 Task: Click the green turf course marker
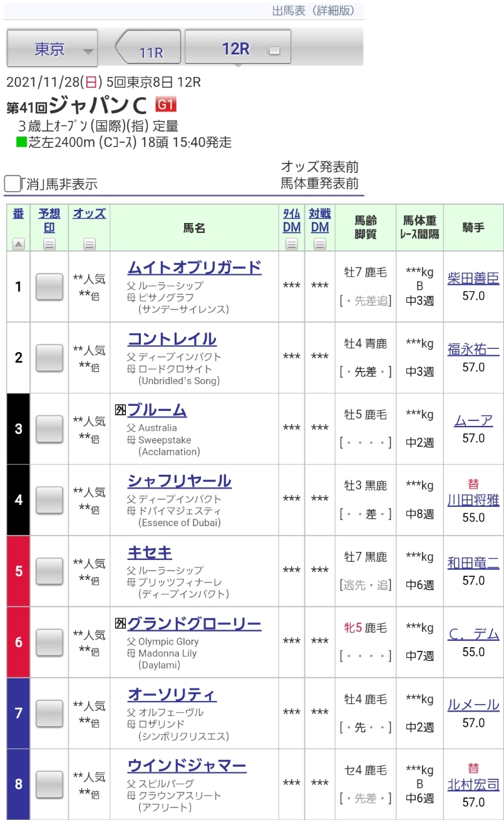pyautogui.click(x=21, y=142)
